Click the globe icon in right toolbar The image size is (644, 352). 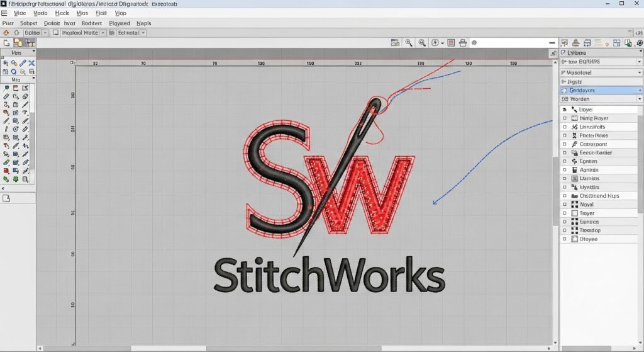[x=640, y=43]
